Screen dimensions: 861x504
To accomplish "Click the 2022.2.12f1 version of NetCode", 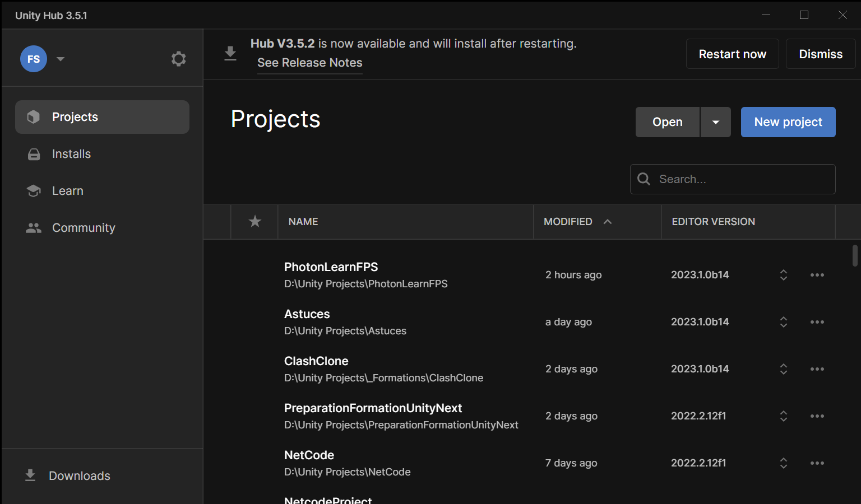I will tap(698, 463).
